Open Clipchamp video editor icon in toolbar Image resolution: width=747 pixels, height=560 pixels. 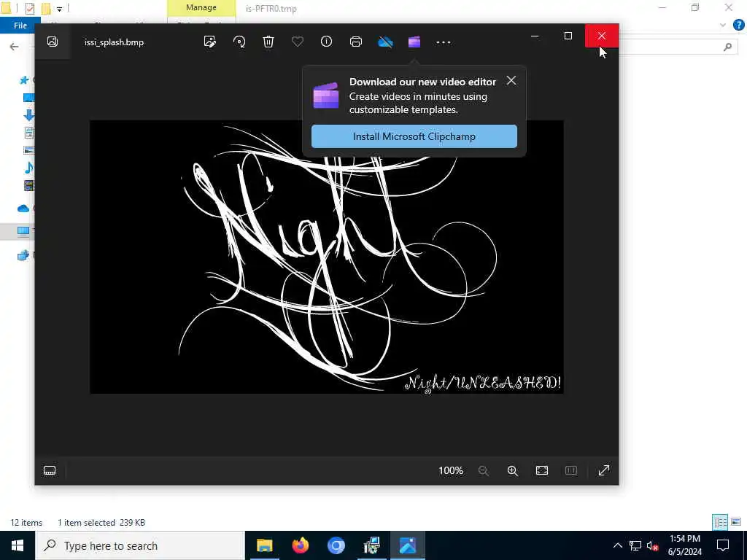pos(414,42)
